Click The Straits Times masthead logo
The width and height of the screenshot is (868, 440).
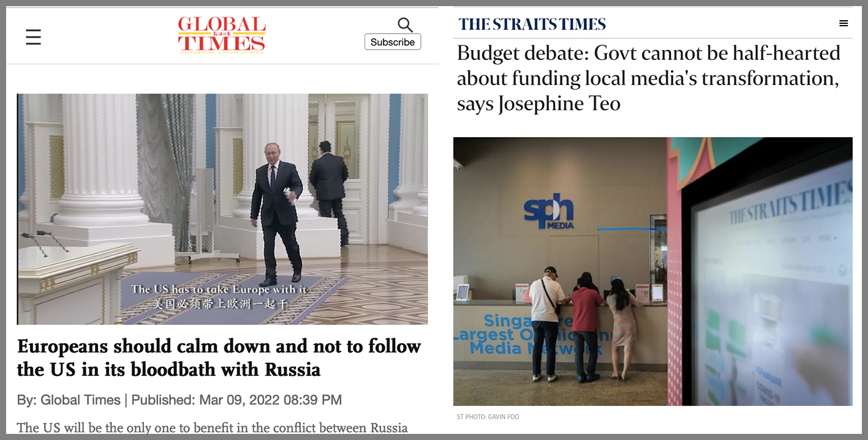click(x=532, y=24)
